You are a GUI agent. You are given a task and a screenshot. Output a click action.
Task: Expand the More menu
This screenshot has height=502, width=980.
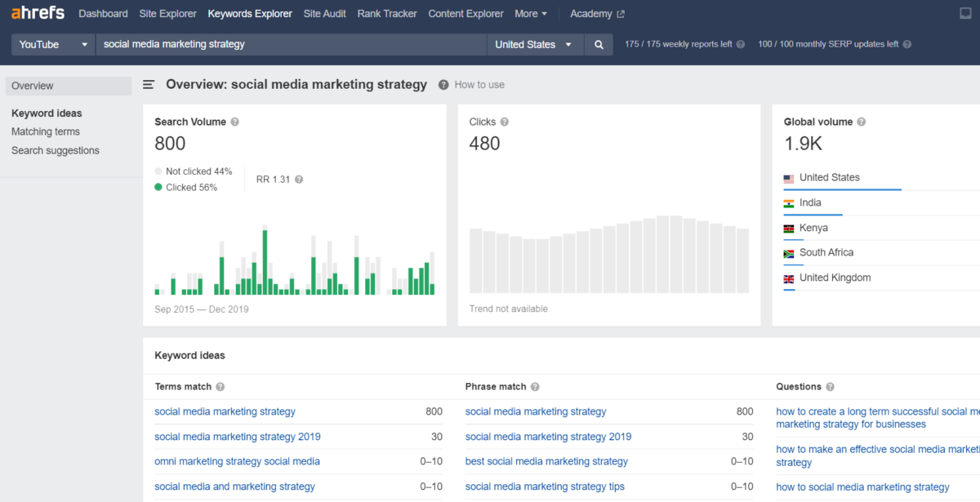pos(531,14)
